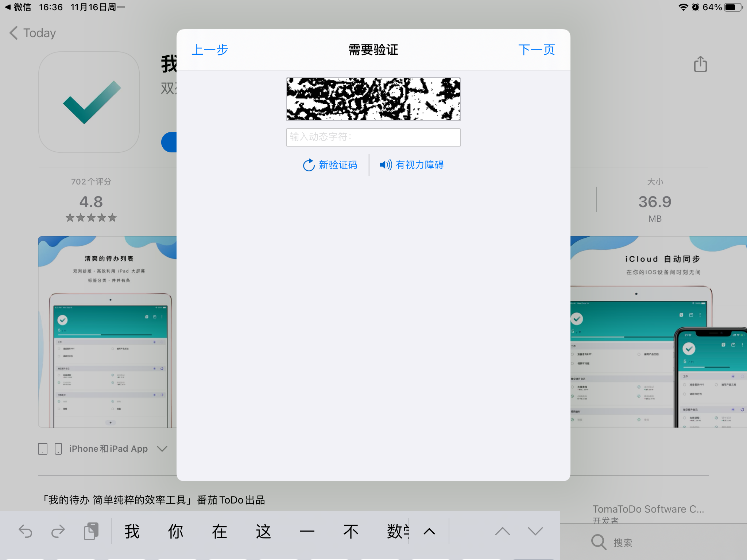Focus the 输入动态字符 text field
The width and height of the screenshot is (747, 560).
pos(373,137)
